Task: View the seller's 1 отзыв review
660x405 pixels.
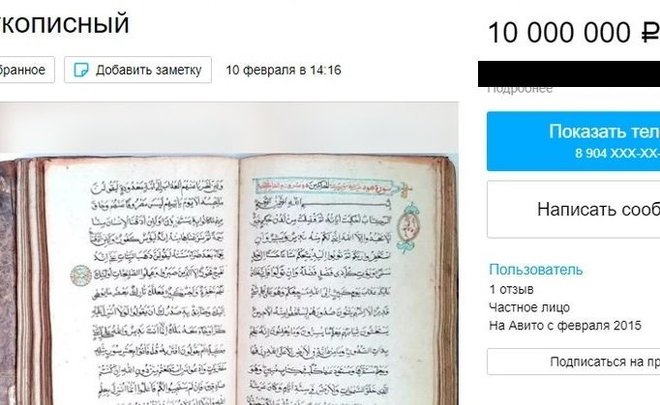Action: pos(511,290)
